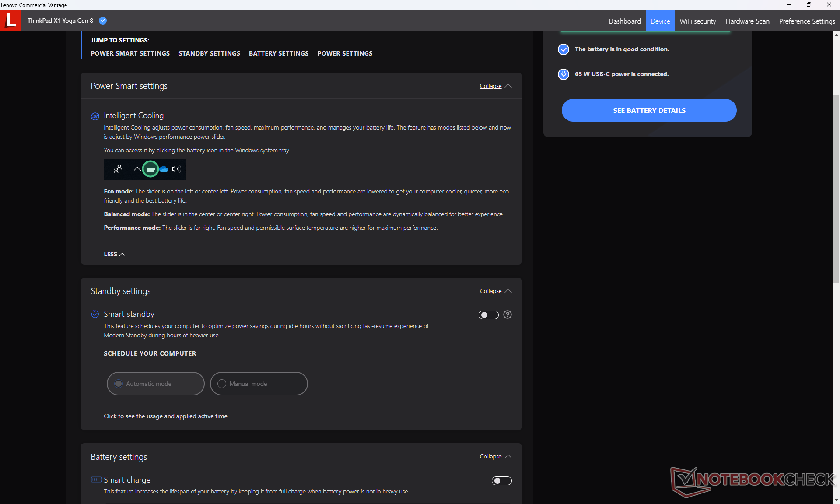Turn on the Smart charge toggle

501,481
